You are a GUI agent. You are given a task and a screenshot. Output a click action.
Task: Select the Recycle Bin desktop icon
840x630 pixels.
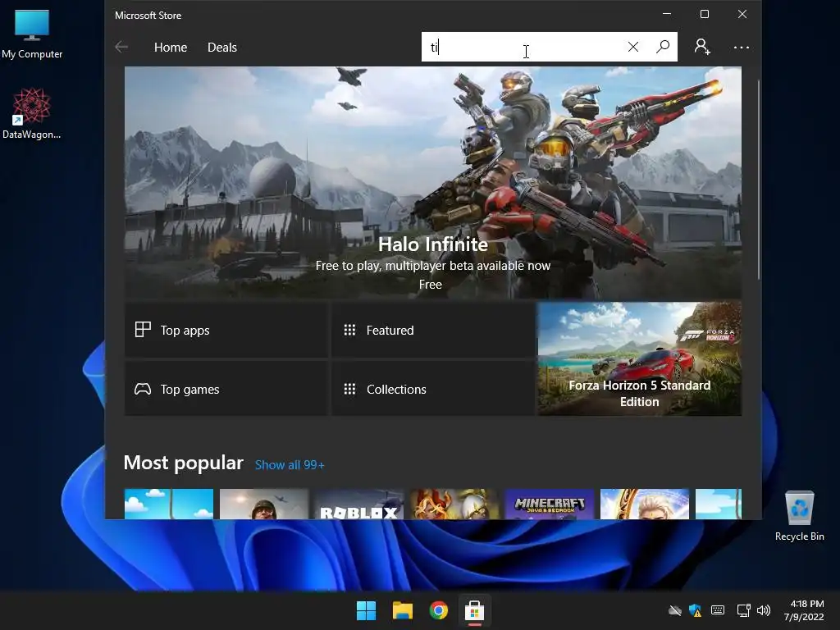[x=799, y=517]
